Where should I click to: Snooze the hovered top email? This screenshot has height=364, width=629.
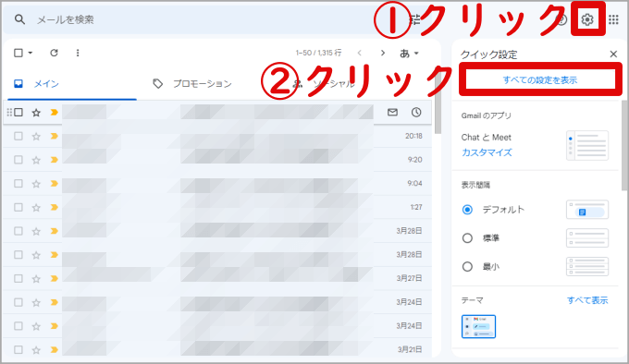[x=416, y=112]
